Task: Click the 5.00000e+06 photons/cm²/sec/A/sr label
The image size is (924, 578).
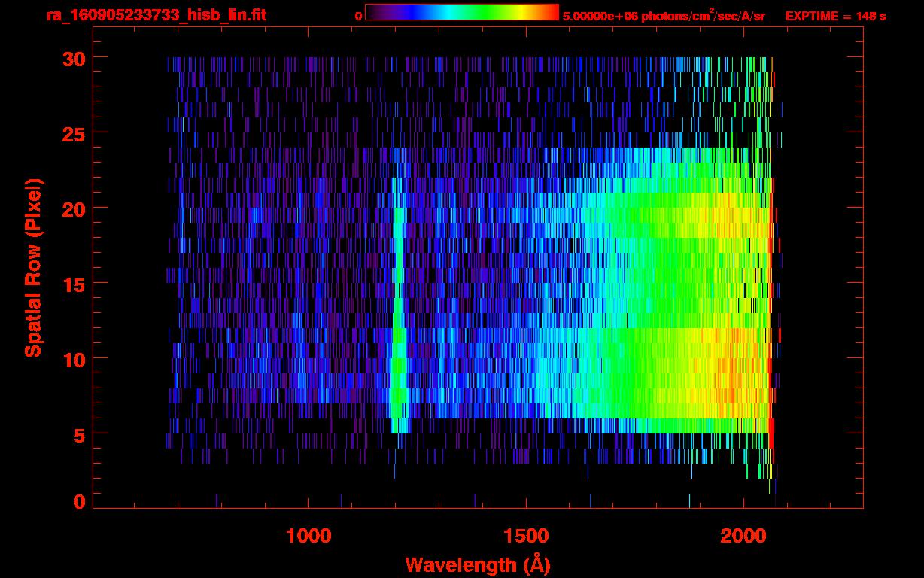Action: pos(664,16)
